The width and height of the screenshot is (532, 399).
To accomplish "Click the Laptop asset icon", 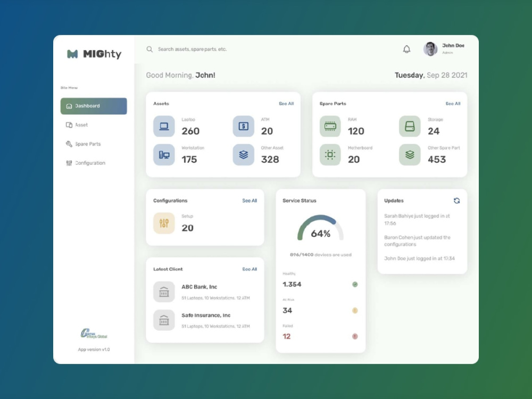I will tap(164, 126).
